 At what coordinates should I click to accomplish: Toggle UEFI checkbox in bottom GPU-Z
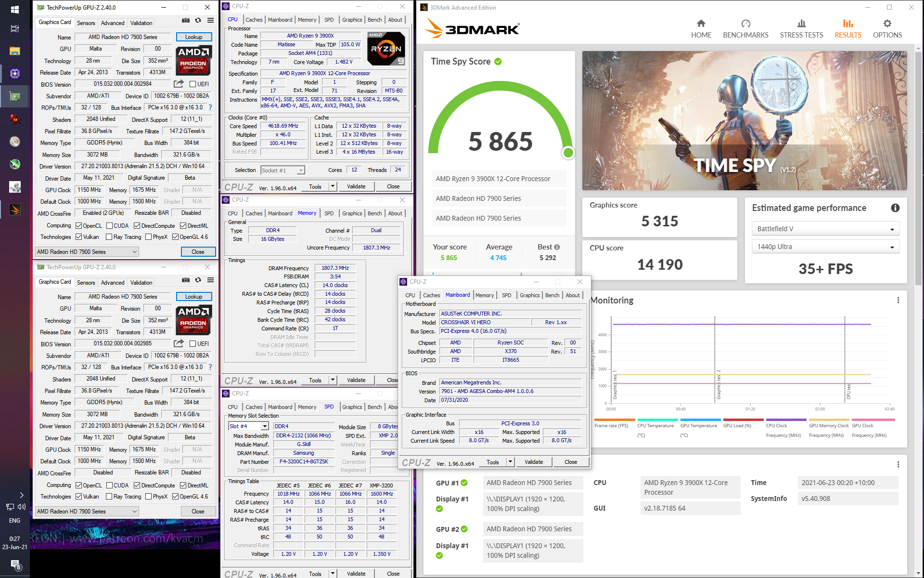coord(192,344)
